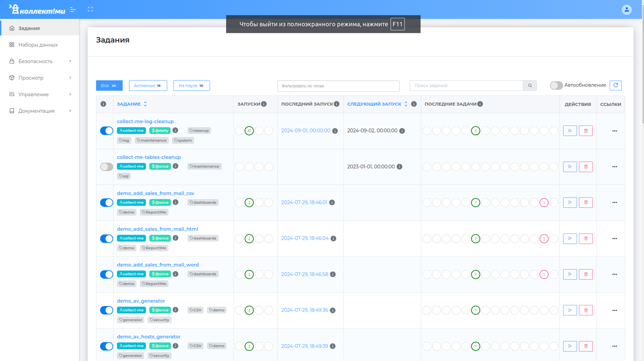The height and width of the screenshot is (361, 644).
Task: Delete demo_av_generator job
Action: click(x=586, y=310)
